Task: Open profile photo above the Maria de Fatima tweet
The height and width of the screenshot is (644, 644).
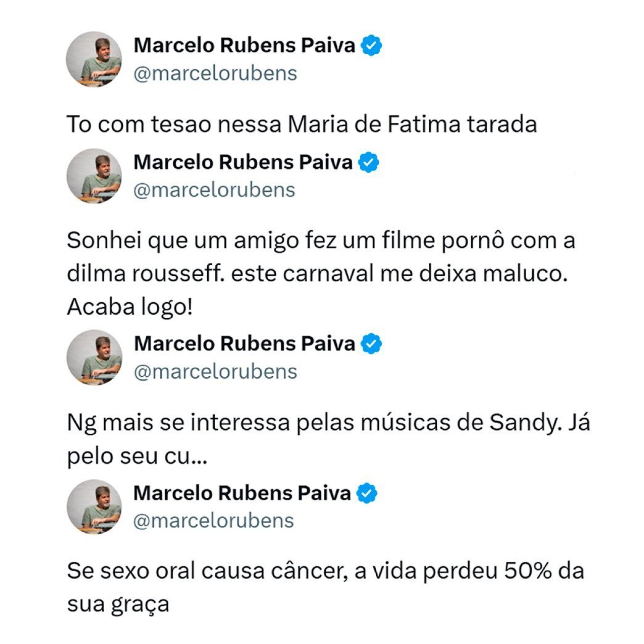Action: coord(94,59)
